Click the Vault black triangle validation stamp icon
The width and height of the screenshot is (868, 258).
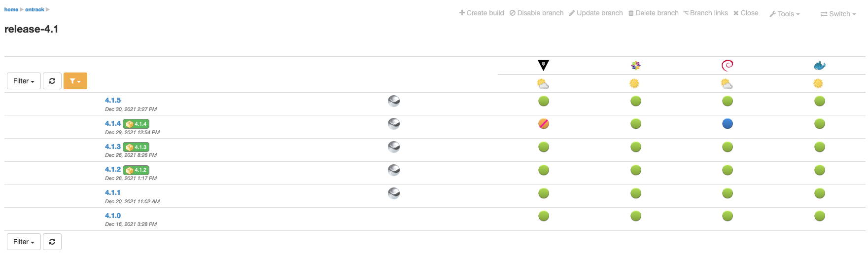coord(543,65)
